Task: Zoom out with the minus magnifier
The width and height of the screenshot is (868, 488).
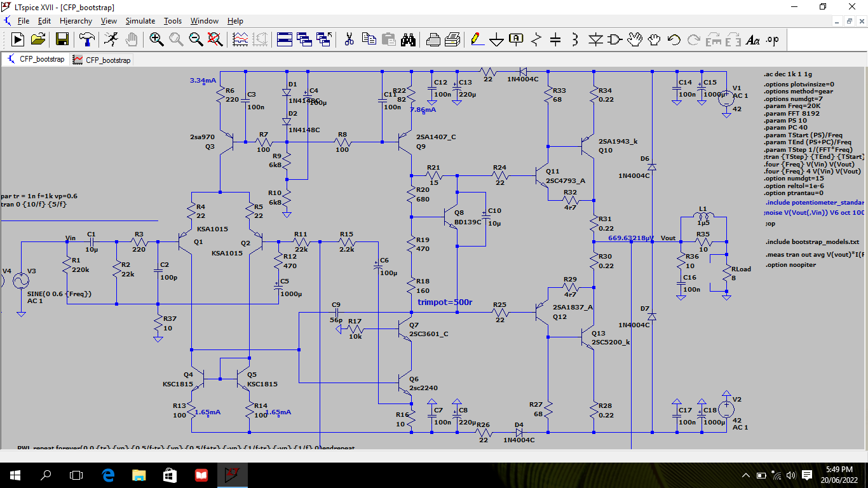Action: (196, 39)
